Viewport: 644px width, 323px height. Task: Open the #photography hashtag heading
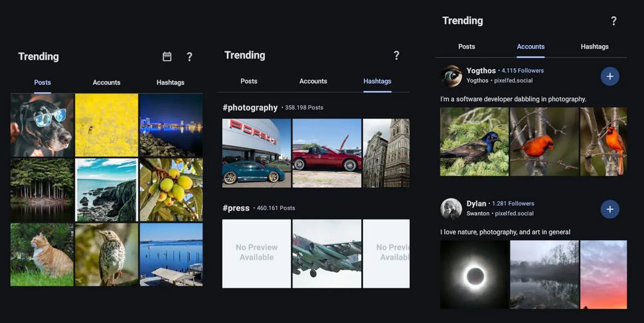(250, 107)
